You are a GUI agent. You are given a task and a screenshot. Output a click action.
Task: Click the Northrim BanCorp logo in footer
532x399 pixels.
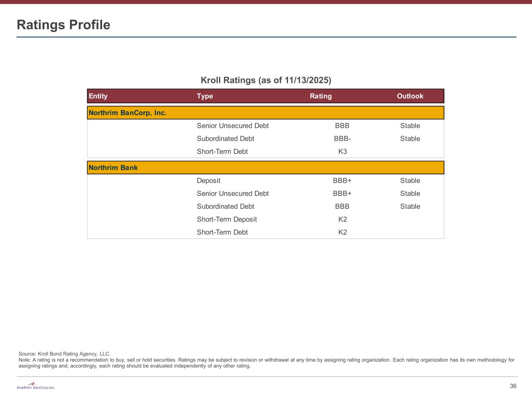pos(36,386)
